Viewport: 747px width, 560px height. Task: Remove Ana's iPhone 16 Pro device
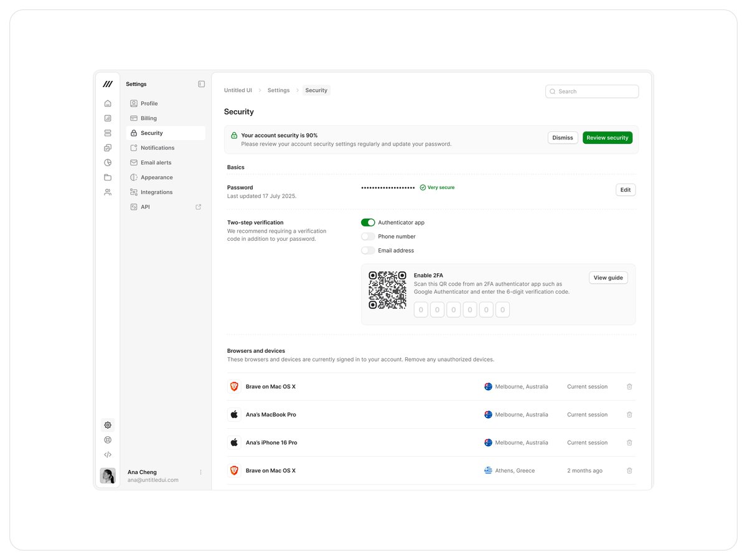(629, 443)
